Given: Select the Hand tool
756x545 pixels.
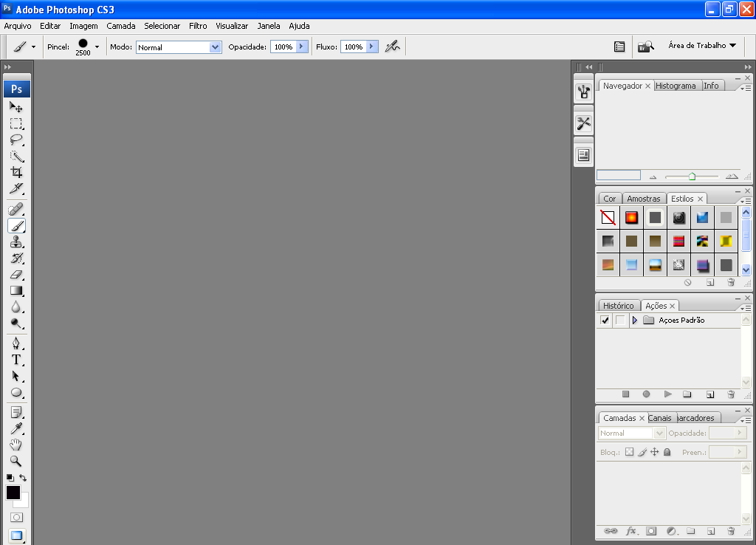Looking at the screenshot, I should tap(16, 445).
